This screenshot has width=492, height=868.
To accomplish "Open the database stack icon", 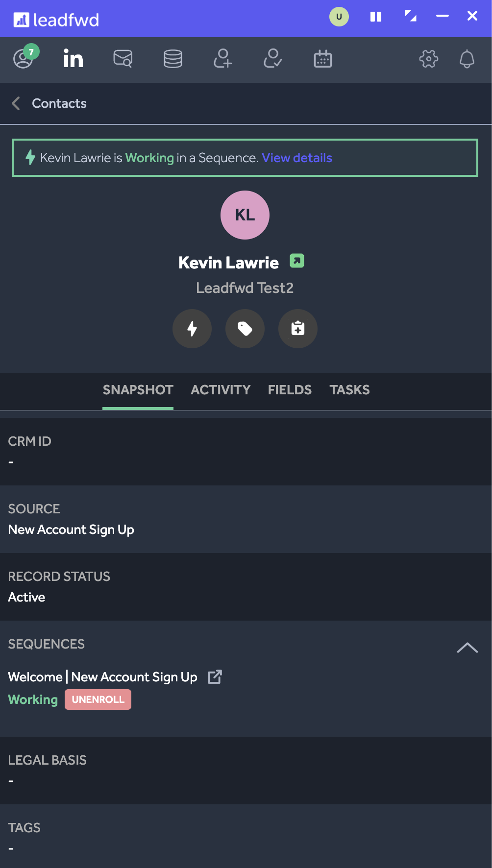I will tap(173, 59).
